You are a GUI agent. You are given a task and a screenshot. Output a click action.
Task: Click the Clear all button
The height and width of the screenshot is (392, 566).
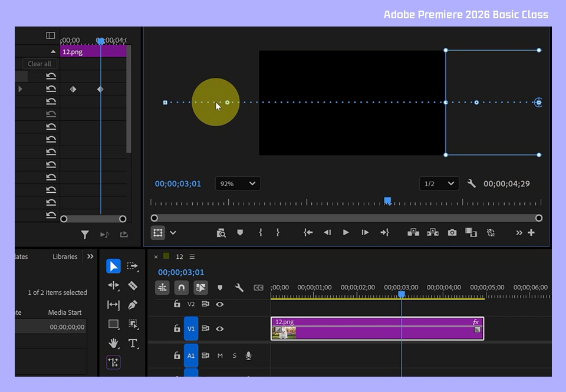(x=40, y=64)
